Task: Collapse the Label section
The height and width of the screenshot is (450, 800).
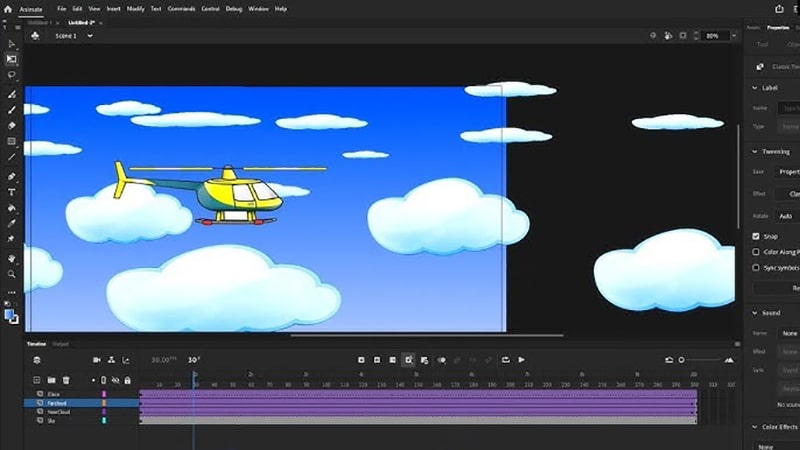Action: tap(755, 88)
